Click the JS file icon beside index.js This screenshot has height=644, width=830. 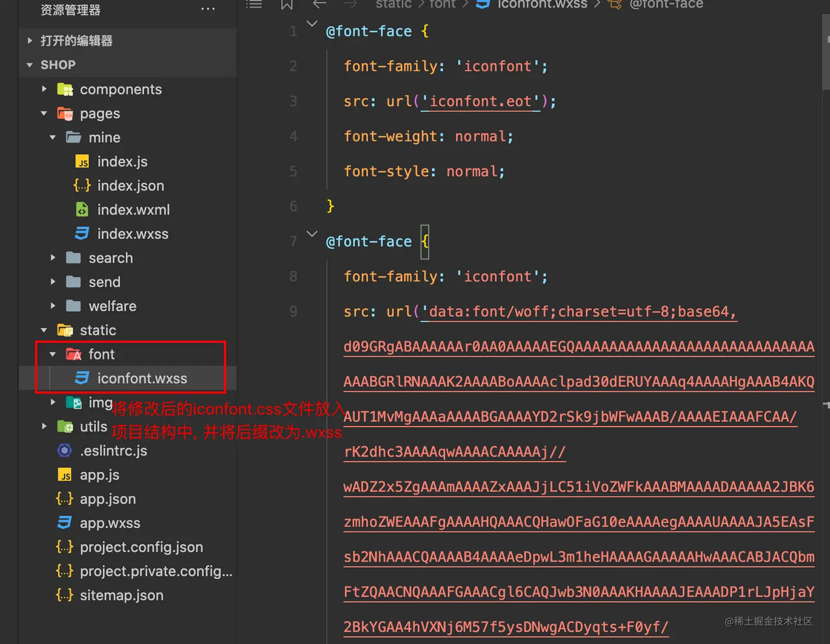(82, 161)
